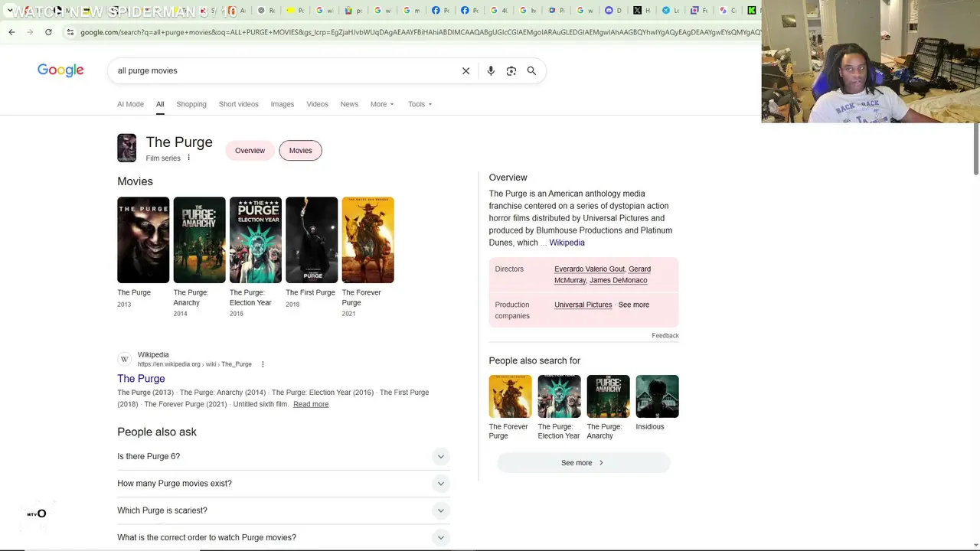This screenshot has height=551, width=980.
Task: Click the browser forward arrow
Action: coord(30,32)
